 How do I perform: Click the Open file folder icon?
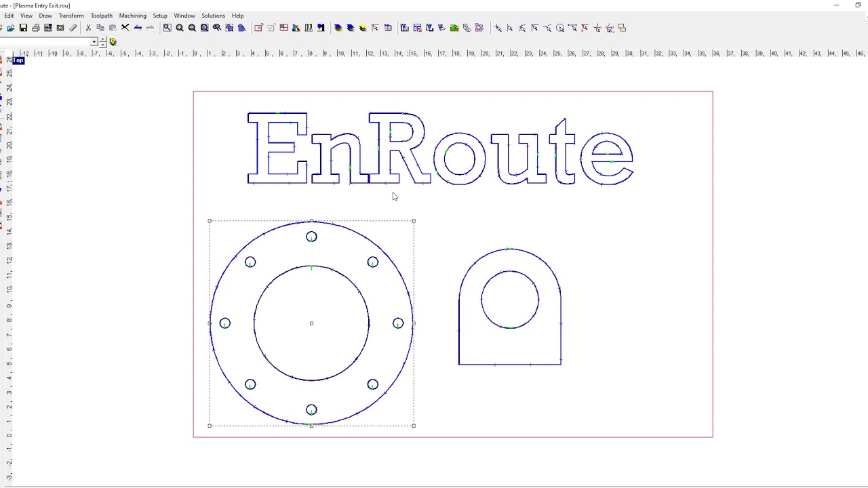(11, 28)
